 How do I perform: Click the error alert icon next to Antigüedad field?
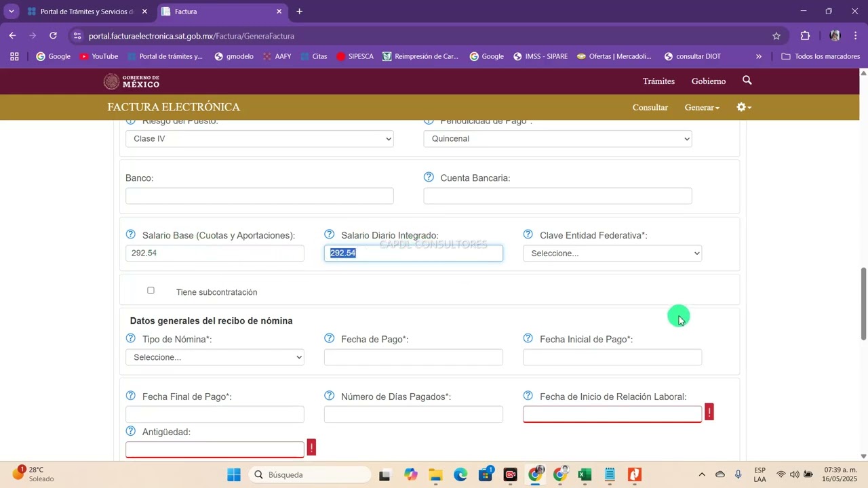[x=311, y=447]
